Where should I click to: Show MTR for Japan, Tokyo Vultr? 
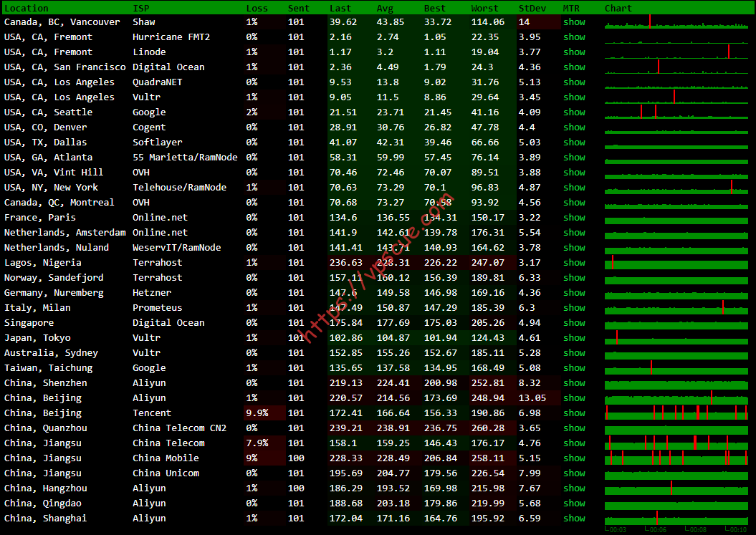(x=574, y=338)
